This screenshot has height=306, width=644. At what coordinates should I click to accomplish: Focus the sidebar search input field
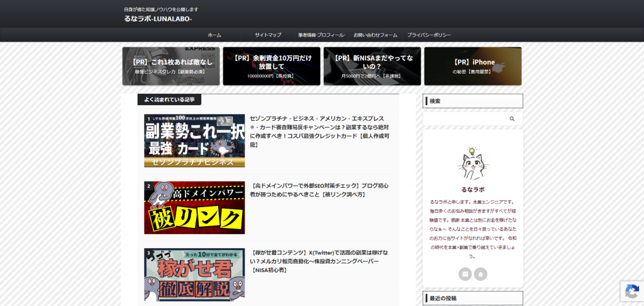(473, 119)
